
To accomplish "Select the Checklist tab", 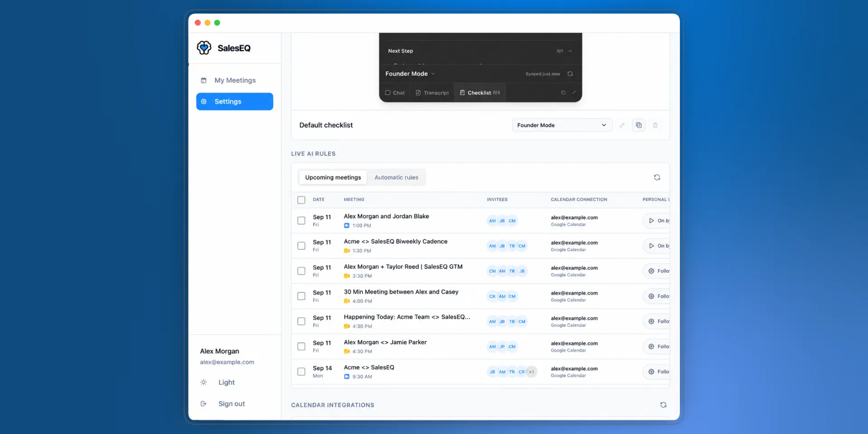I will pos(480,93).
